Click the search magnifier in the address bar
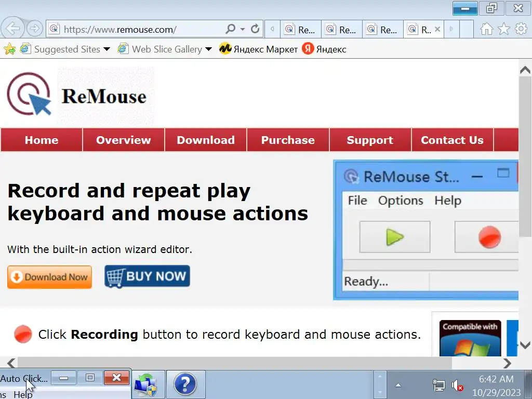The image size is (532, 399). tap(230, 29)
